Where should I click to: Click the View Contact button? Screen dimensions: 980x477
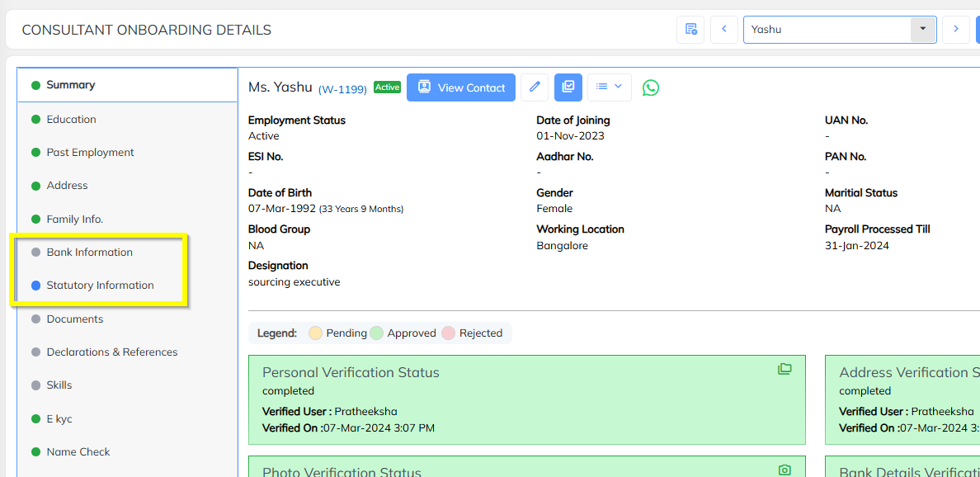pos(461,87)
